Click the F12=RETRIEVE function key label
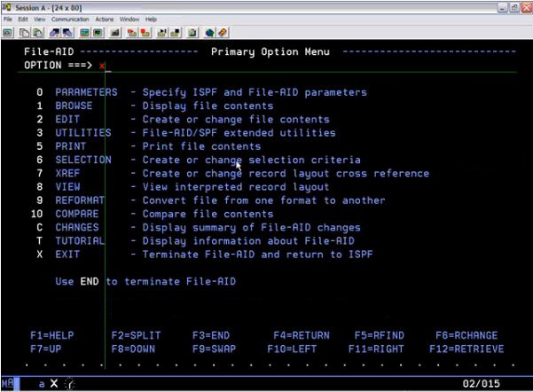This screenshot has width=533, height=392. [466, 349]
